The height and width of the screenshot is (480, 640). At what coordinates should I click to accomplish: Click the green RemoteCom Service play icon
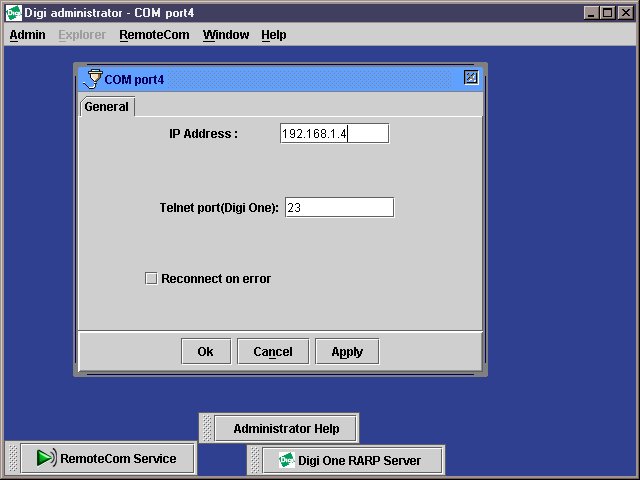46,459
